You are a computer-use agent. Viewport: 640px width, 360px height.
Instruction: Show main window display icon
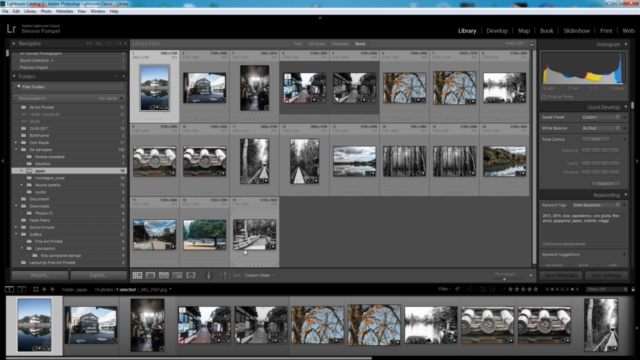(x=9, y=289)
